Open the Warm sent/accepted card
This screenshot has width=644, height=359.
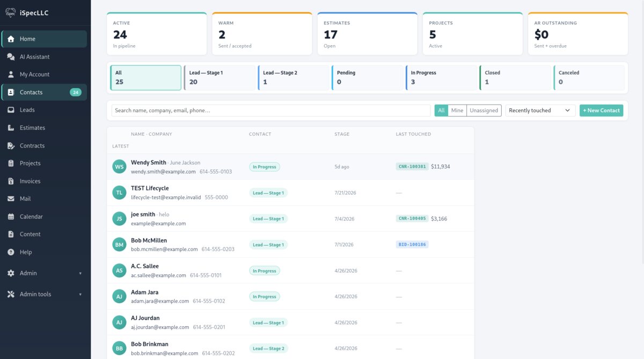coord(262,34)
